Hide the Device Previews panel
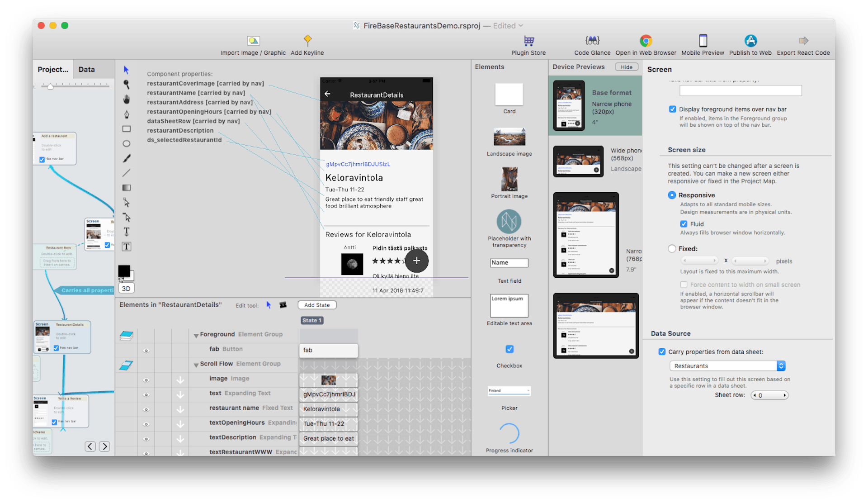 (x=626, y=66)
